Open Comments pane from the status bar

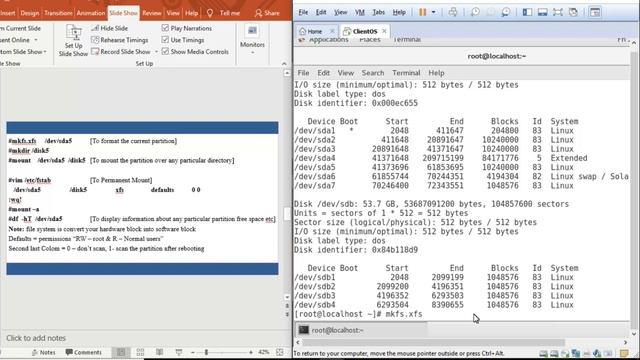pos(84,352)
